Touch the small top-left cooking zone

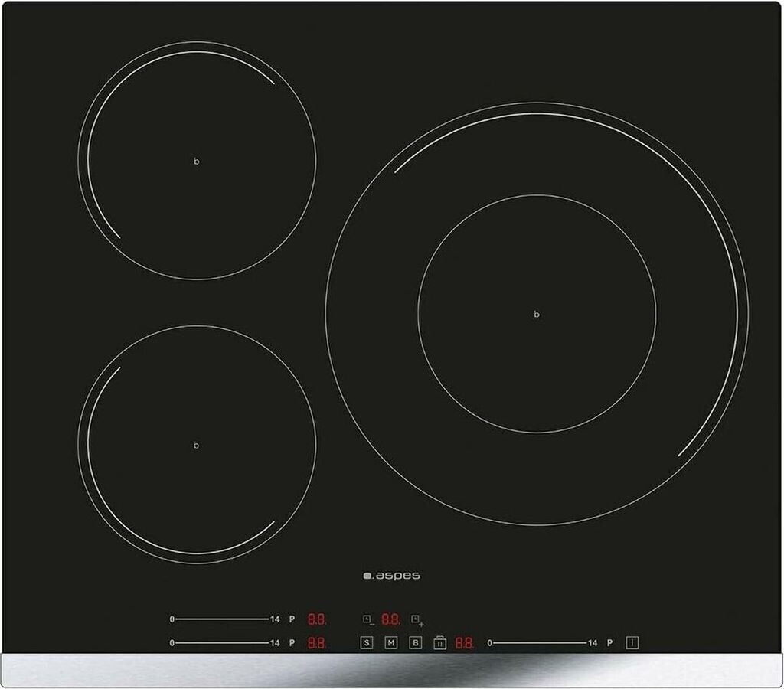[195, 161]
